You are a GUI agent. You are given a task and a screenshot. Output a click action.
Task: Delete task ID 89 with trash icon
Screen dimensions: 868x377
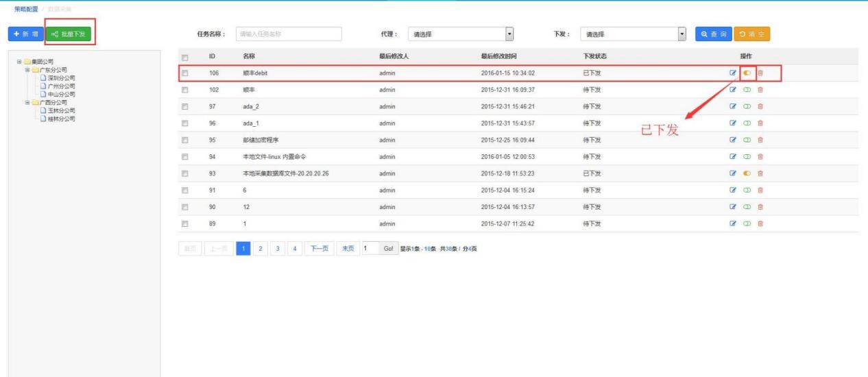point(760,223)
